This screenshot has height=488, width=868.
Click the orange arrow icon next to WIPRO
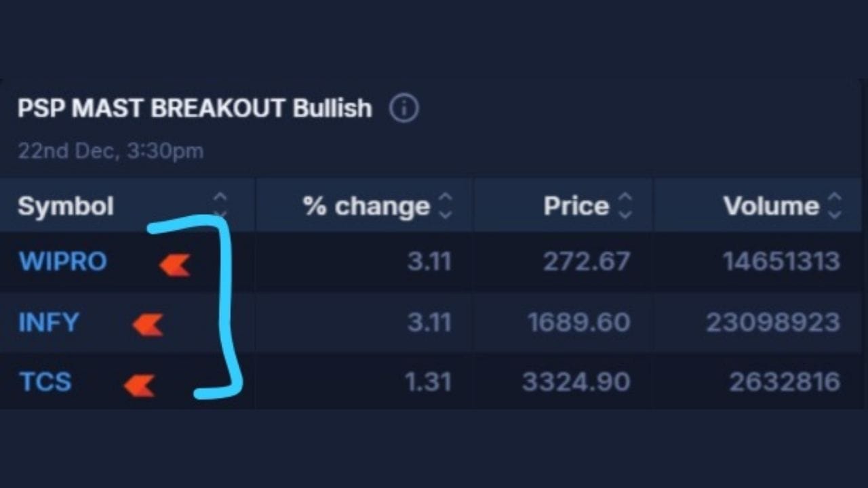point(175,265)
